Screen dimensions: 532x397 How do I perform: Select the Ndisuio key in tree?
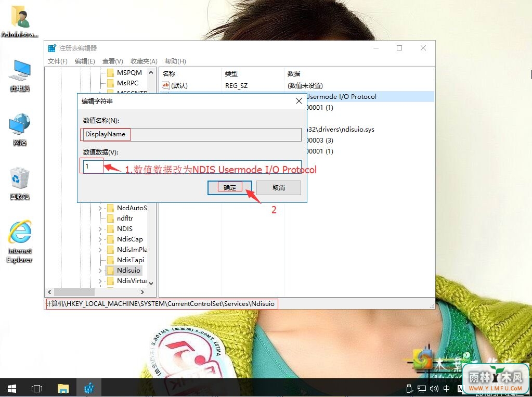pyautogui.click(x=128, y=271)
